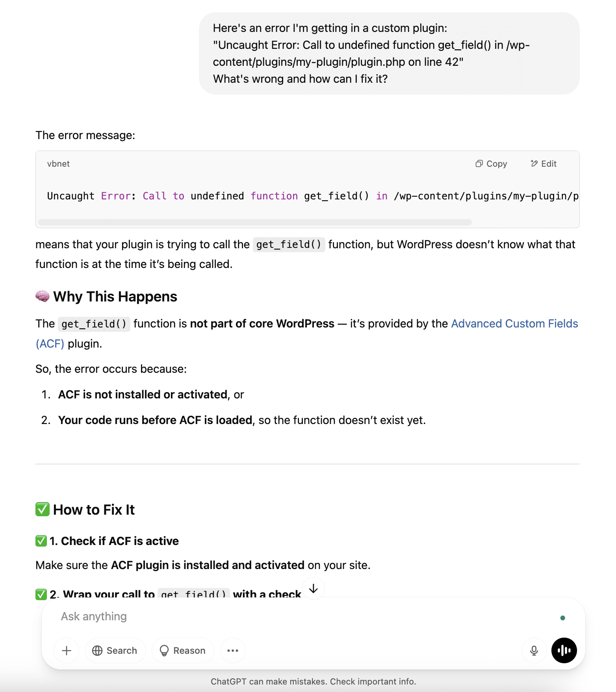The width and height of the screenshot is (616, 692).
Task: Click the user message bubble
Action: (389, 54)
